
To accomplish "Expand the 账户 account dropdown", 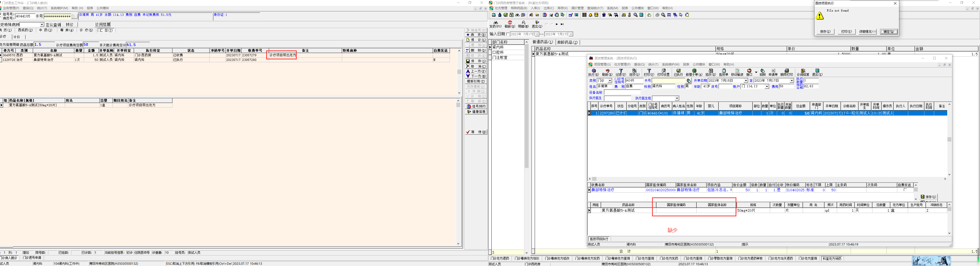I will coord(767,87).
